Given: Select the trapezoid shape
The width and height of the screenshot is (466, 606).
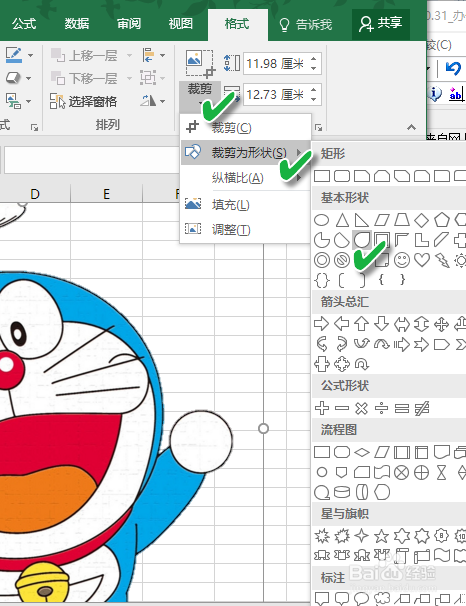Looking at the screenshot, I should (402, 220).
